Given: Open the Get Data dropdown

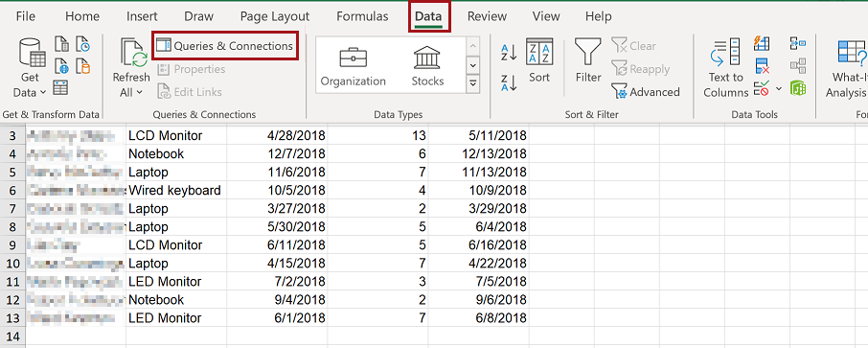Looking at the screenshot, I should coord(30,68).
